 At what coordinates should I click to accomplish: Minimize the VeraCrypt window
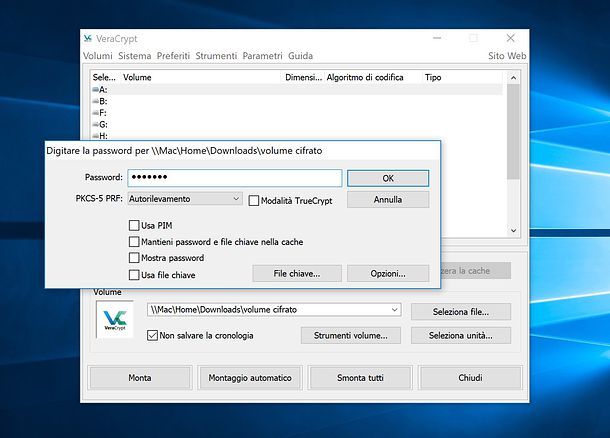point(437,38)
